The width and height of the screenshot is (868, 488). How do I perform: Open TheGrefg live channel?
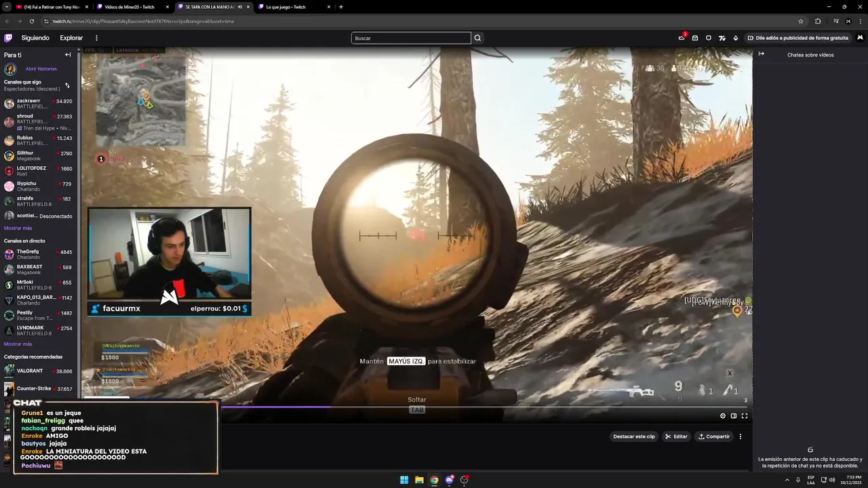pos(38,254)
